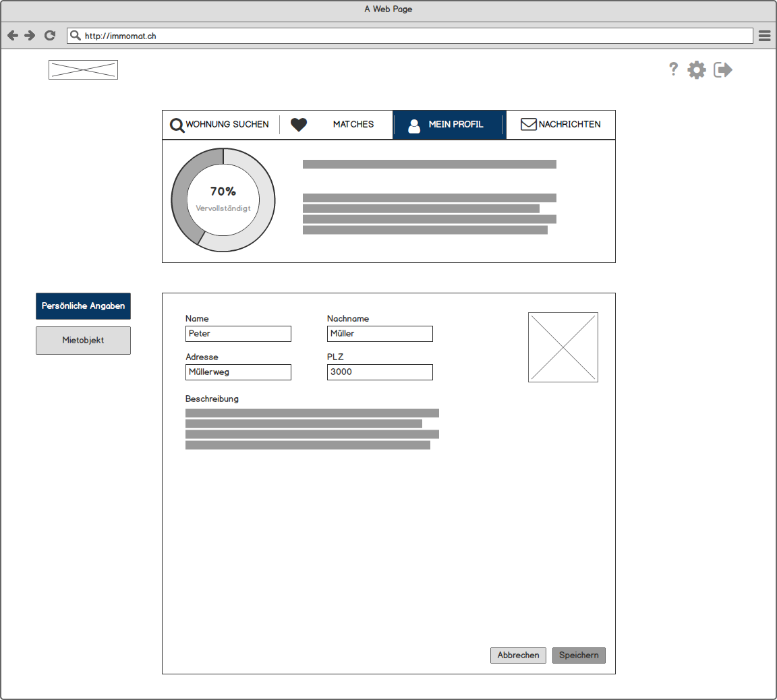The height and width of the screenshot is (700, 777).
Task: Reload the page with the refresh icon
Action: (x=49, y=36)
